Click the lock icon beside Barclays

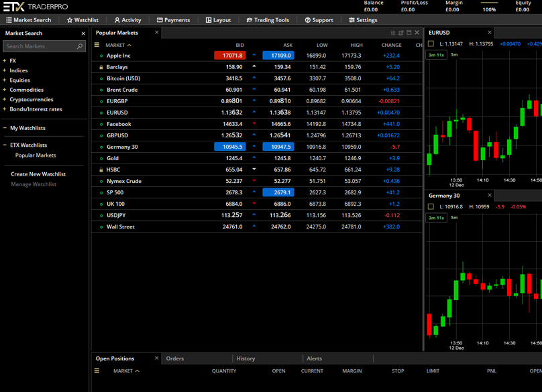(101, 67)
